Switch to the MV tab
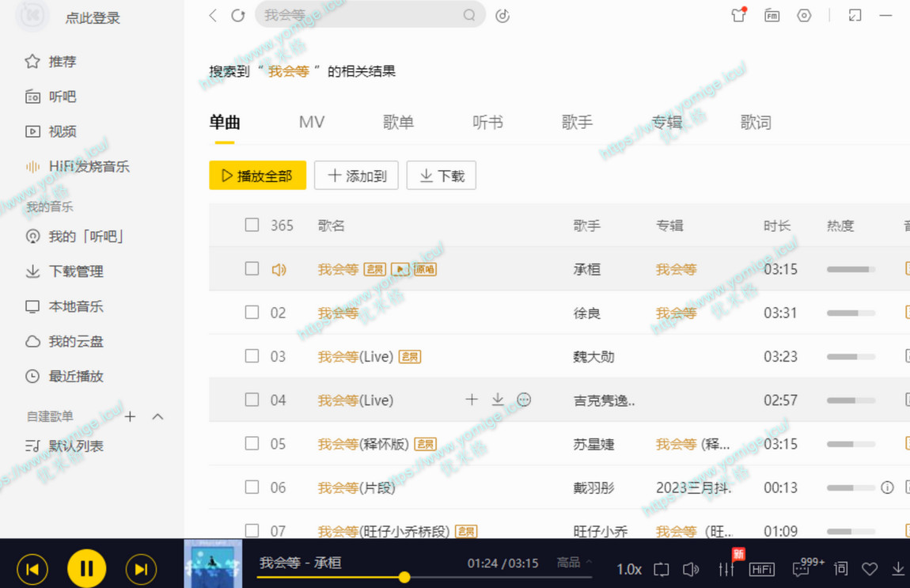Screen dimensions: 910x588 (312, 123)
